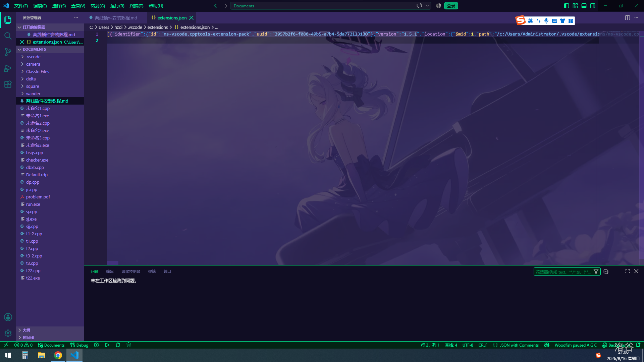Image resolution: width=644 pixels, height=362 pixels.
Task: Expand the square folder
Action: coord(50,86)
